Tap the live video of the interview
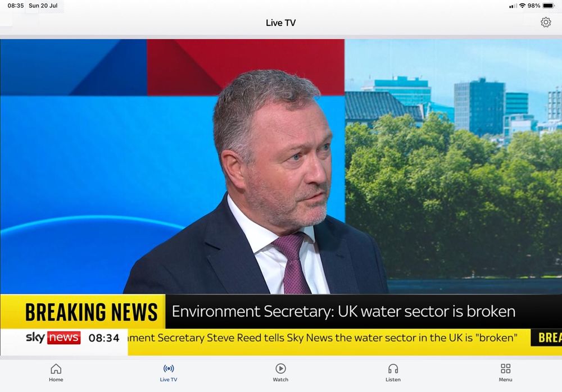Screen dimensions: 562x392 coord(281,167)
